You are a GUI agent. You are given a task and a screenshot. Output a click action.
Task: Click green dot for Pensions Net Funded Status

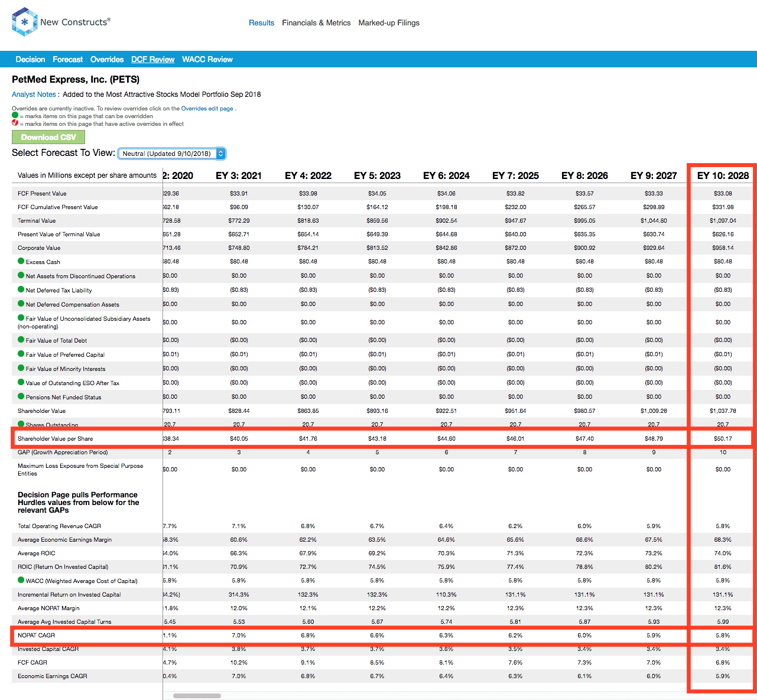21,396
